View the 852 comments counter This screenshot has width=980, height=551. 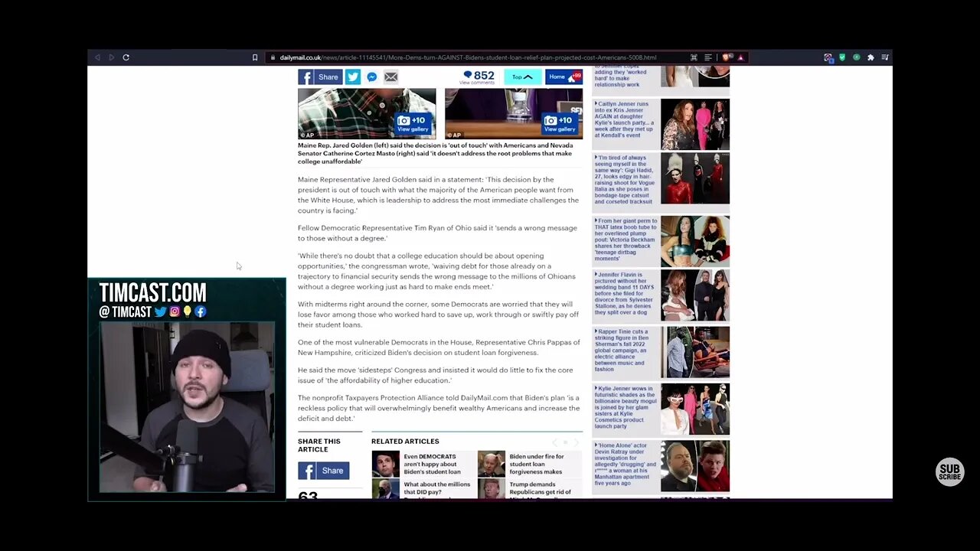[x=478, y=77]
